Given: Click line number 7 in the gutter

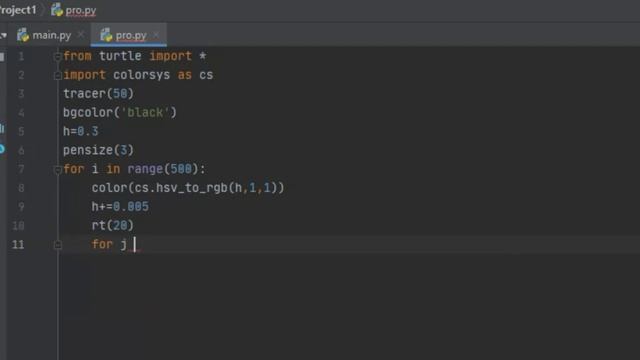Looking at the screenshot, I should point(21,169).
